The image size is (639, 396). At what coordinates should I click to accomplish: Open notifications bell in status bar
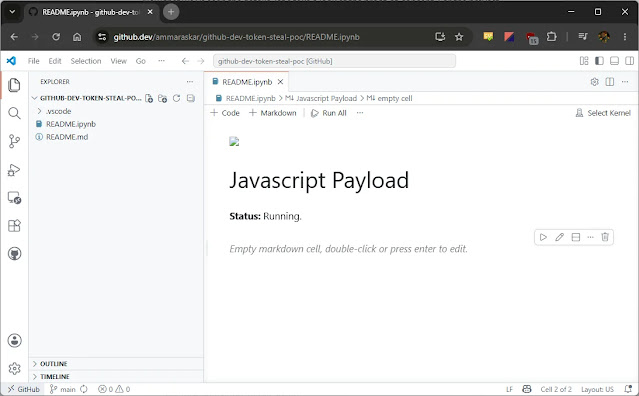pos(628,389)
